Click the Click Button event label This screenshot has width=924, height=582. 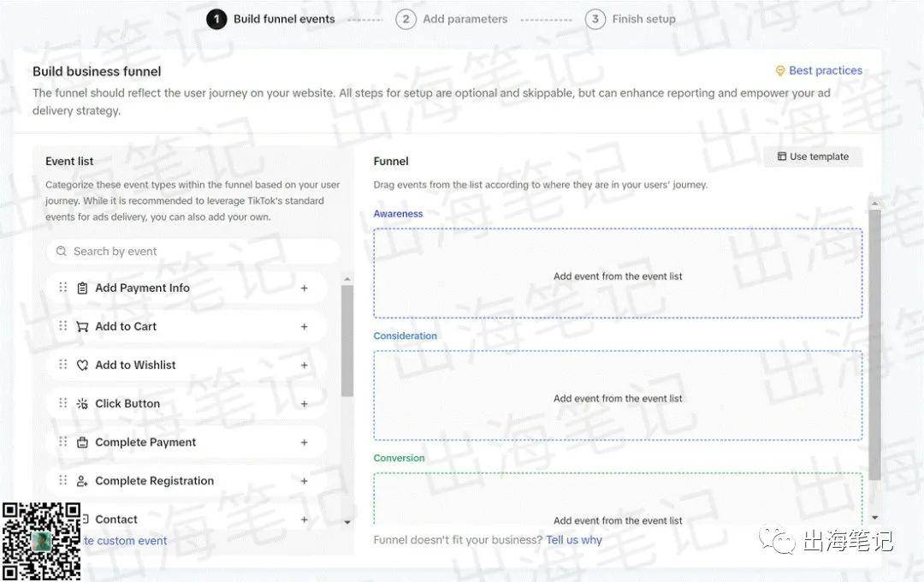pyautogui.click(x=127, y=403)
